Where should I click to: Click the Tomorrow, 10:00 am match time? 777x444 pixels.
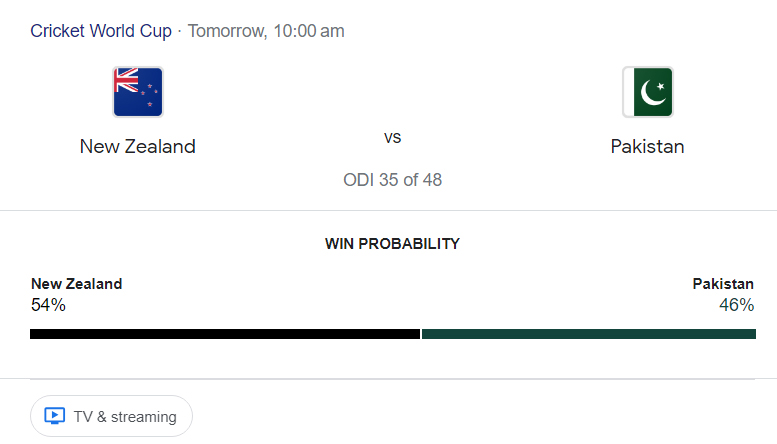pyautogui.click(x=266, y=31)
